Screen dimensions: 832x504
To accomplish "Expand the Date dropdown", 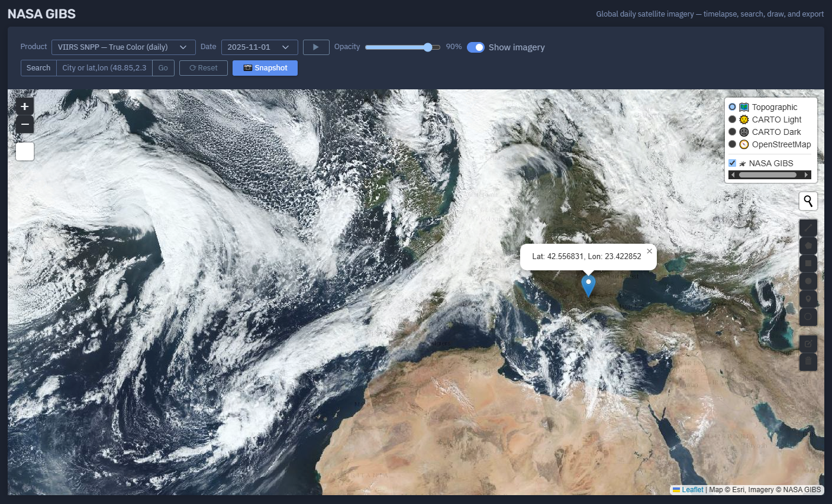I will pos(259,47).
